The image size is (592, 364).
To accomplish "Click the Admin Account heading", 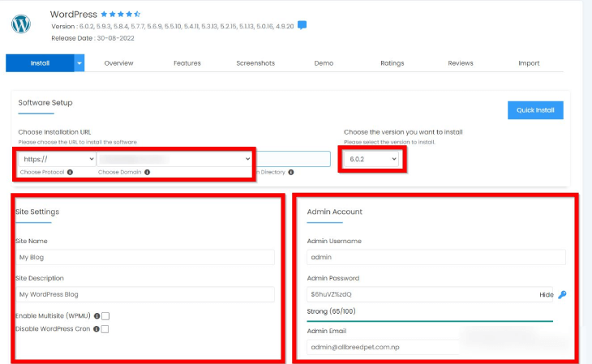I will [x=334, y=212].
